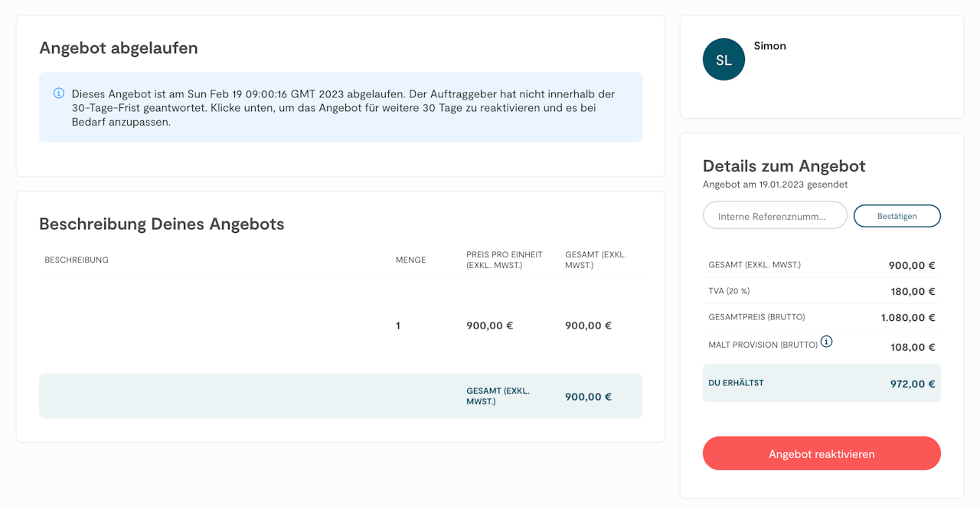Click the Bestätigen button
This screenshot has height=507, width=980.
click(897, 216)
